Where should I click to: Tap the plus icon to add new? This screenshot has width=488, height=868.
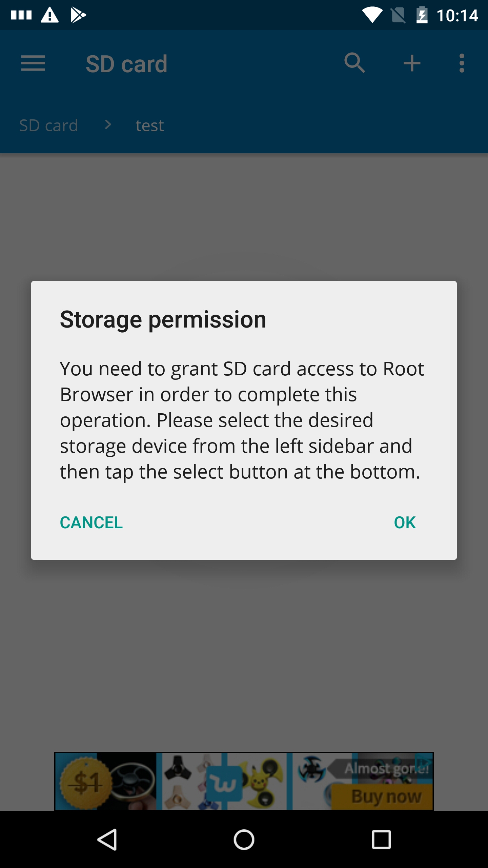(x=412, y=63)
